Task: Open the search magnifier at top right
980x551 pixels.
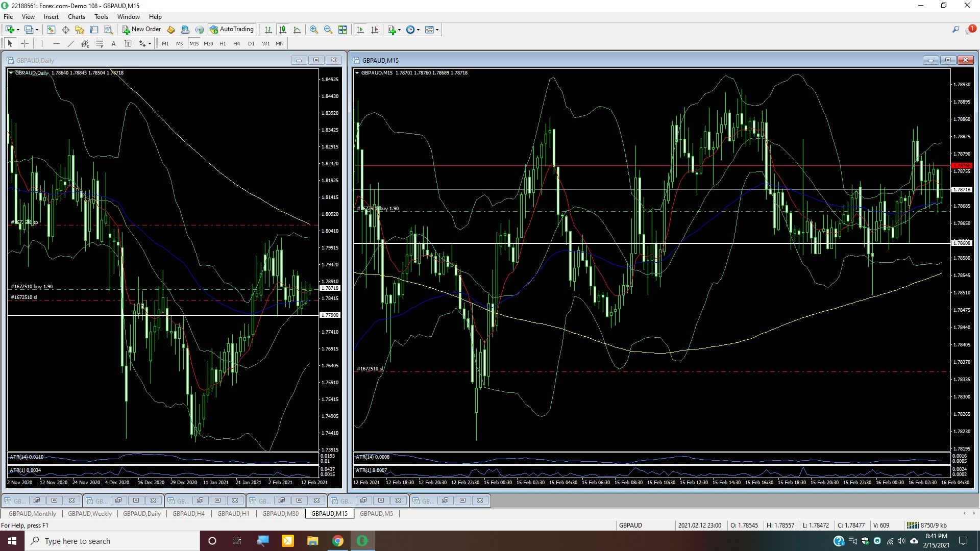Action: (x=955, y=30)
